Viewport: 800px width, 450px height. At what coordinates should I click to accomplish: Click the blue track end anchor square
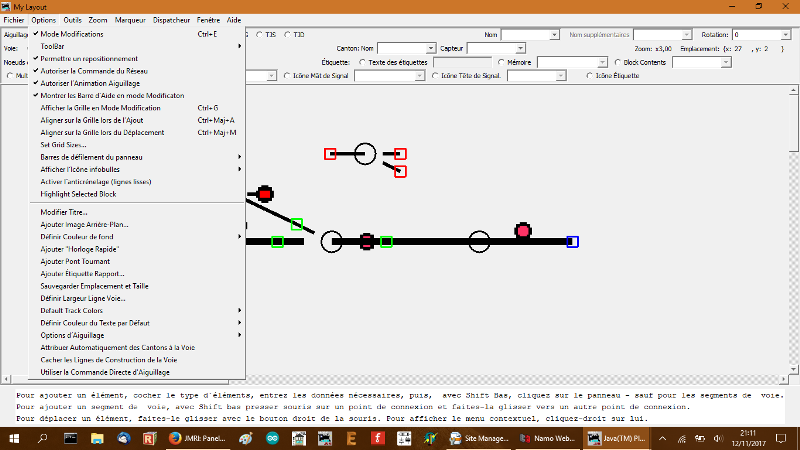pos(572,241)
